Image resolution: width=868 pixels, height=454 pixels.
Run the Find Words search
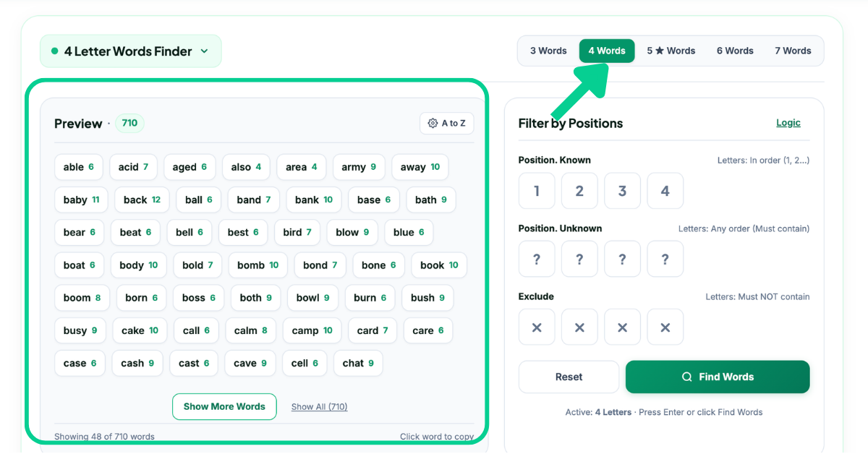pos(718,377)
